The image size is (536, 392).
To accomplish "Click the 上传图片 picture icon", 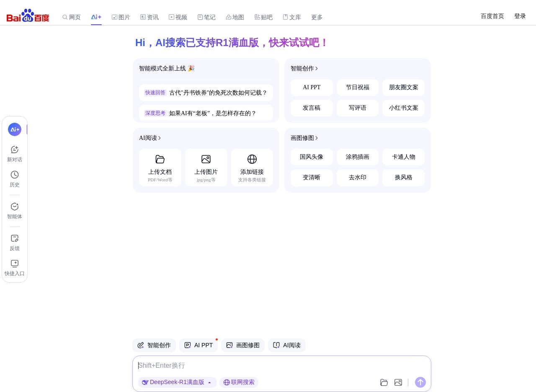I will (206, 159).
